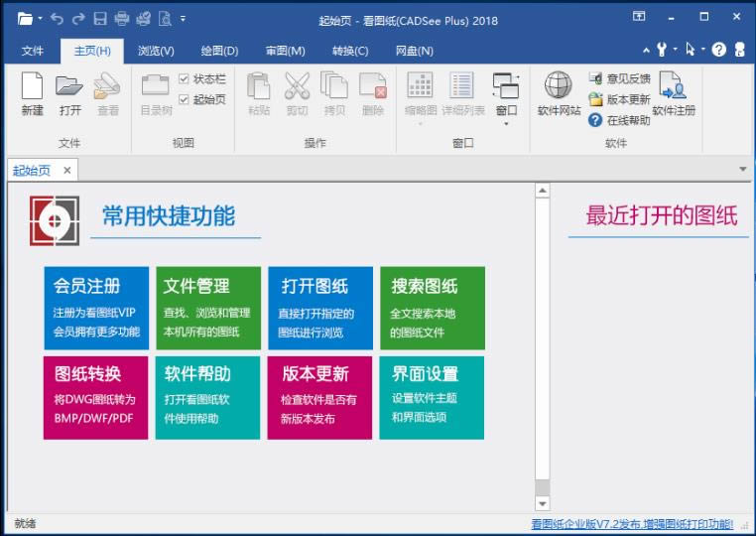
Task: Click the printer icon in quick access toolbar
Action: (121, 19)
